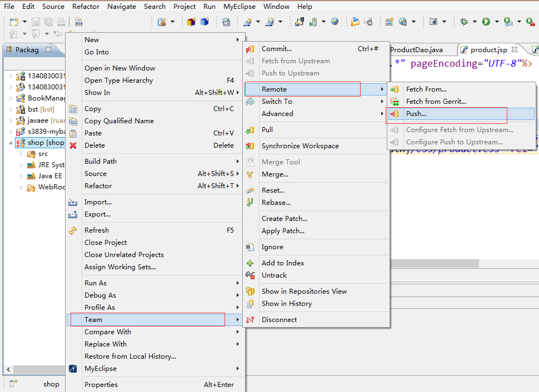Screen dimensions: 539x392
Task: Choose Restore from Local History... entry
Action: pos(130,356)
